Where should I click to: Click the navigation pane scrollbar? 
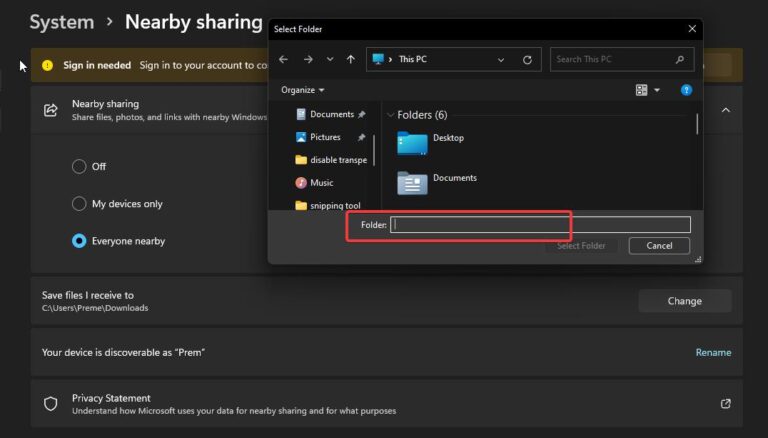click(x=374, y=150)
